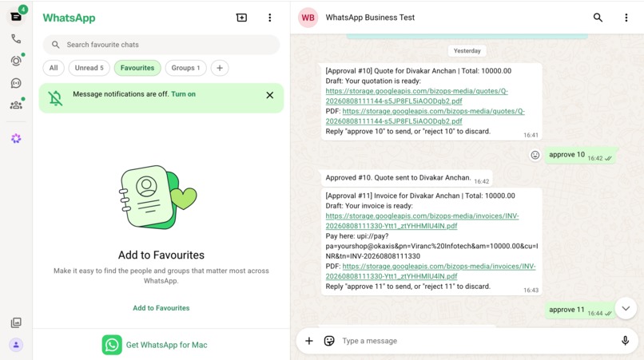Open first invoice link in Approval #11
The image size is (644, 360).
coord(422,221)
